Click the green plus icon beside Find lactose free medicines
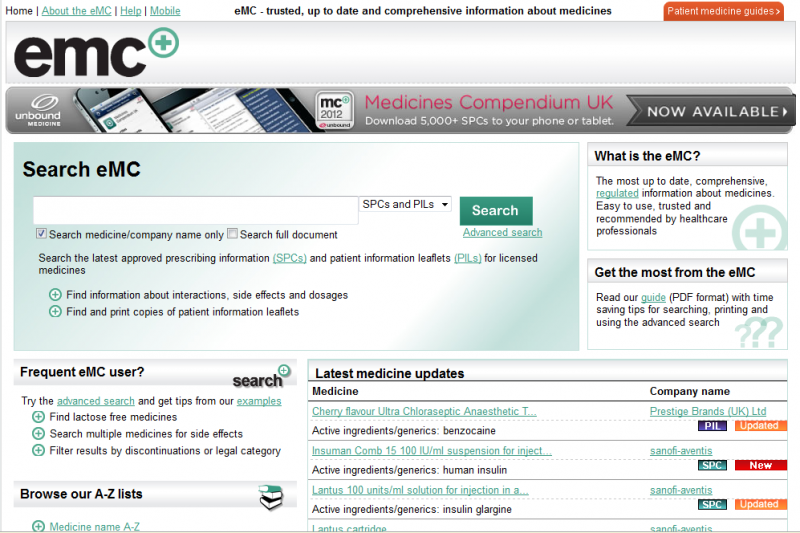Screen dimensions: 800x533 click(38, 417)
